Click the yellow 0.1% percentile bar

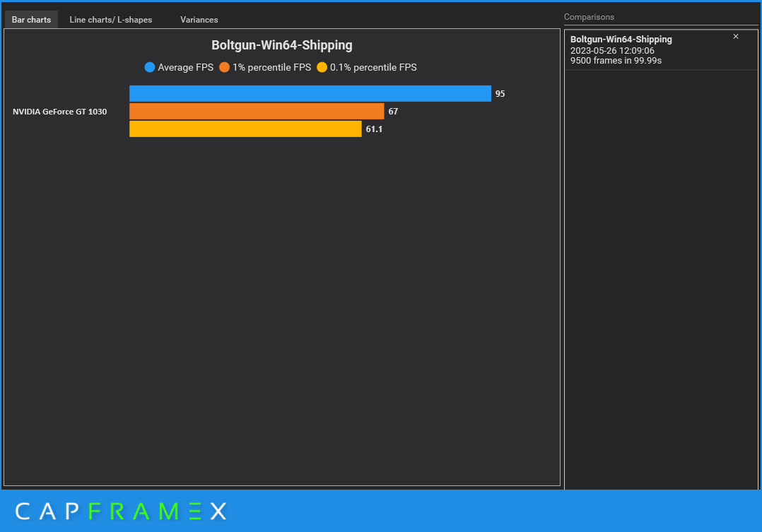pyautogui.click(x=245, y=129)
